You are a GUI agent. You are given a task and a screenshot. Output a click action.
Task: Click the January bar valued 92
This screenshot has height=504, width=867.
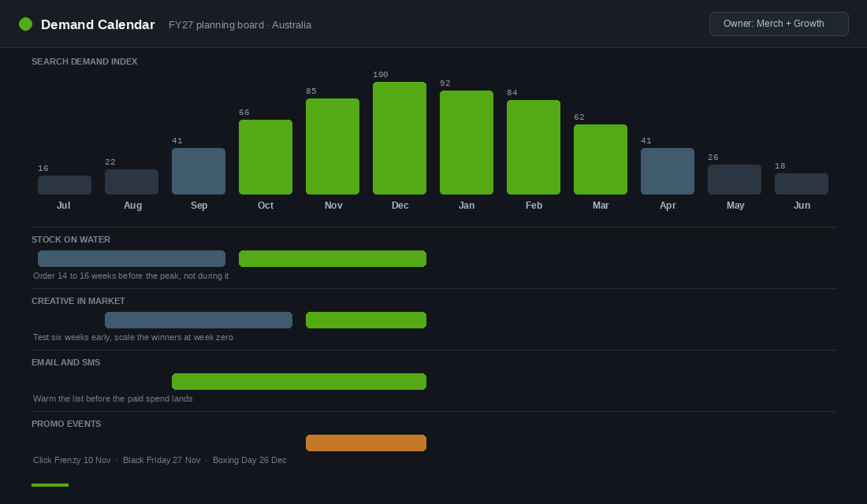466,143
